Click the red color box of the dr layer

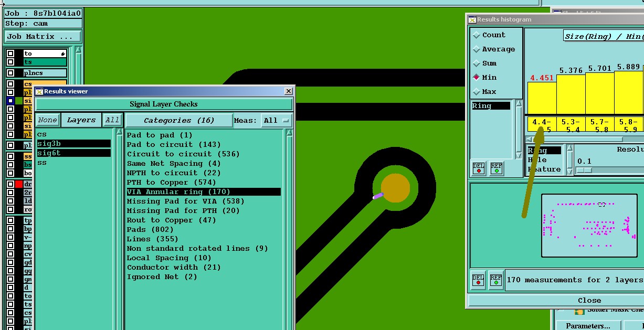19,184
